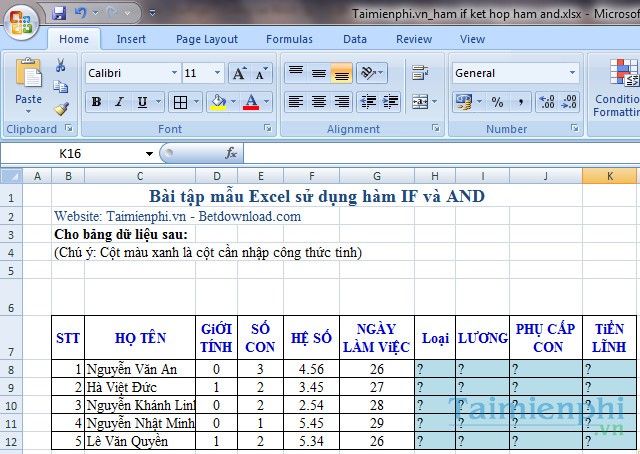Expand the General number format dropdown
The image size is (640, 454).
[572, 73]
